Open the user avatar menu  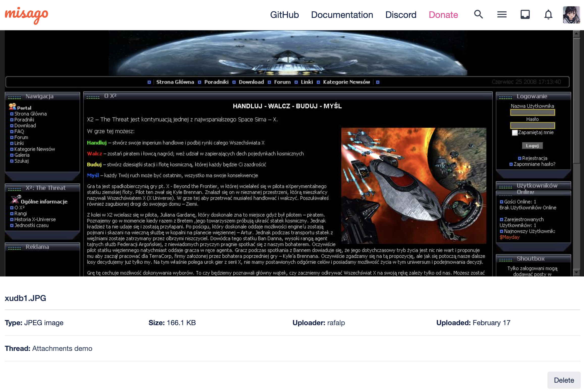571,15
